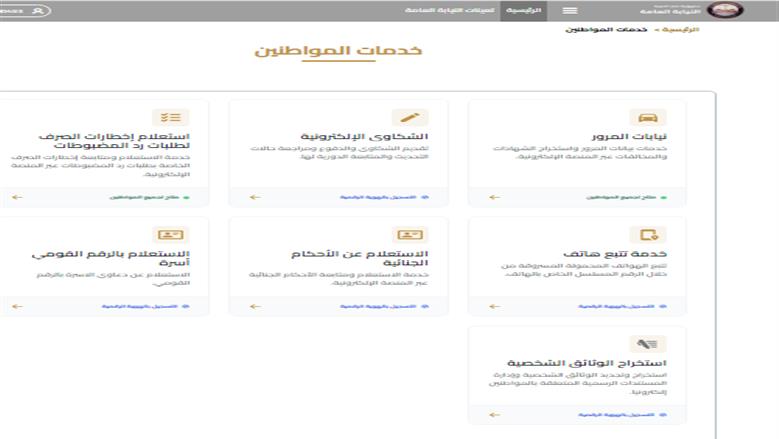Open the hamburger menu in the header
Image resolution: width=779 pixels, height=439 pixels.
pyautogui.click(x=570, y=10)
